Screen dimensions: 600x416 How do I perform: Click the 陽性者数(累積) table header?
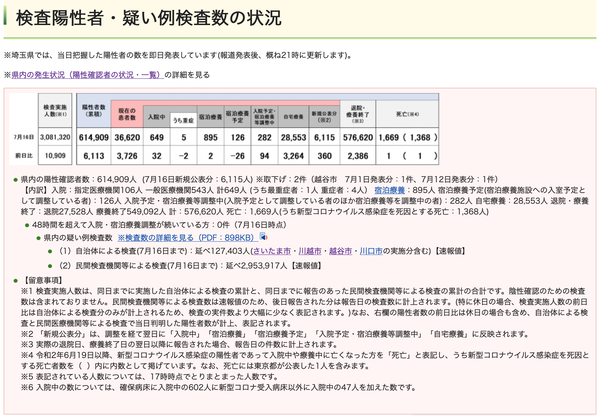(x=94, y=111)
